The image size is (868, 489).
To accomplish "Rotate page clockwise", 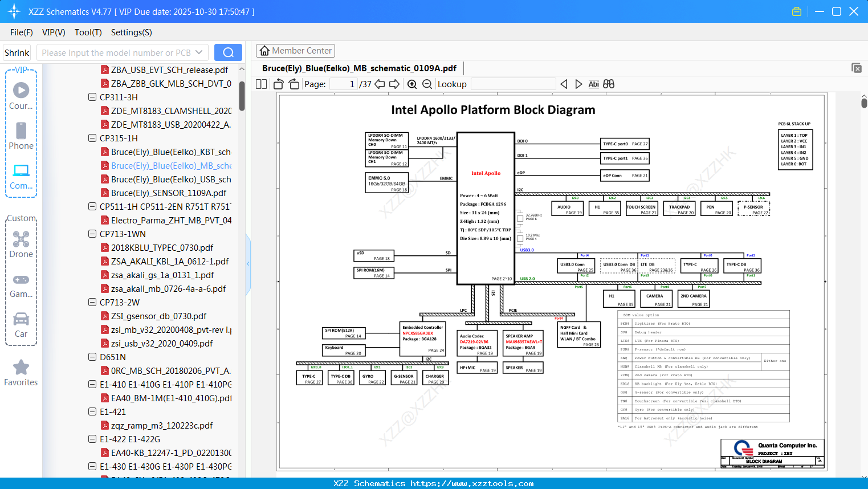I will [x=294, y=84].
